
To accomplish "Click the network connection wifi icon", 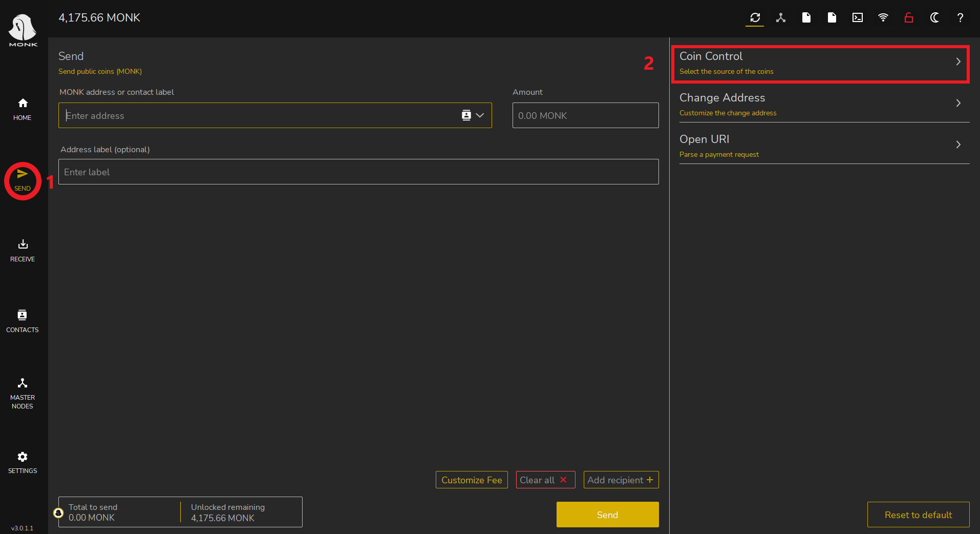I will pos(883,18).
